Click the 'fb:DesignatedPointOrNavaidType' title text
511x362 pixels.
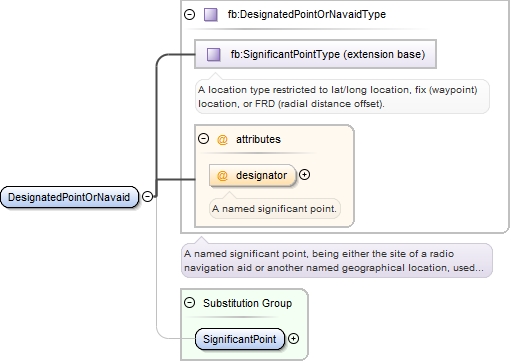pyautogui.click(x=307, y=14)
